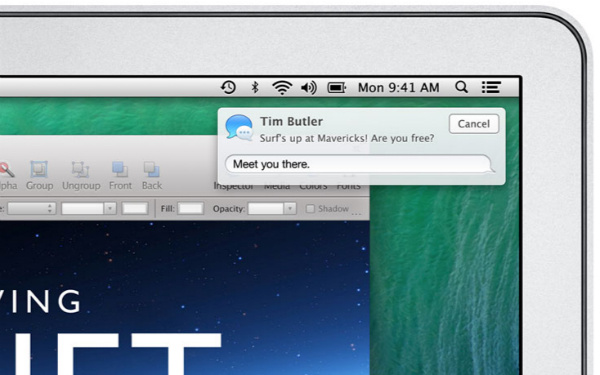Click message text 'Surf's up at Mavericks!'

point(313,138)
